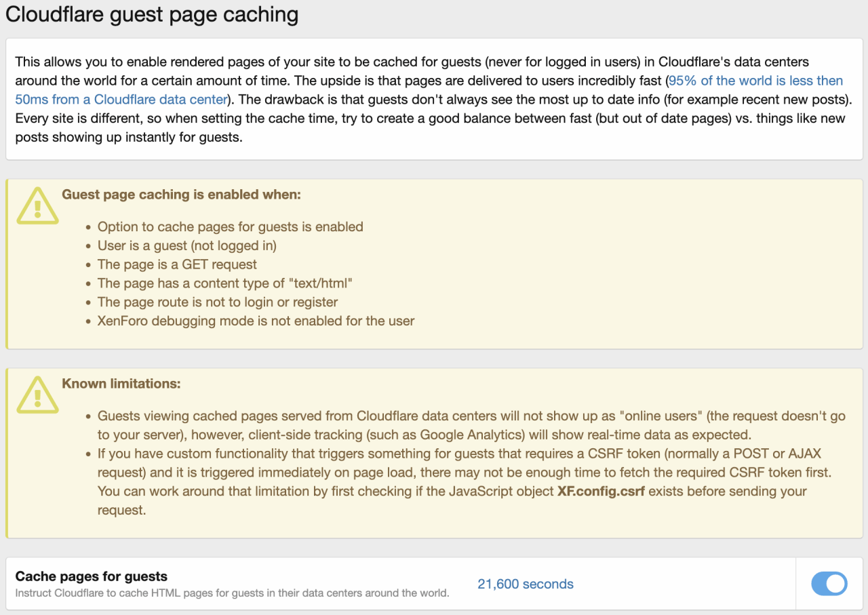This screenshot has width=868, height=615.
Task: Toggle the Cache pages for guests switch
Action: 829,584
